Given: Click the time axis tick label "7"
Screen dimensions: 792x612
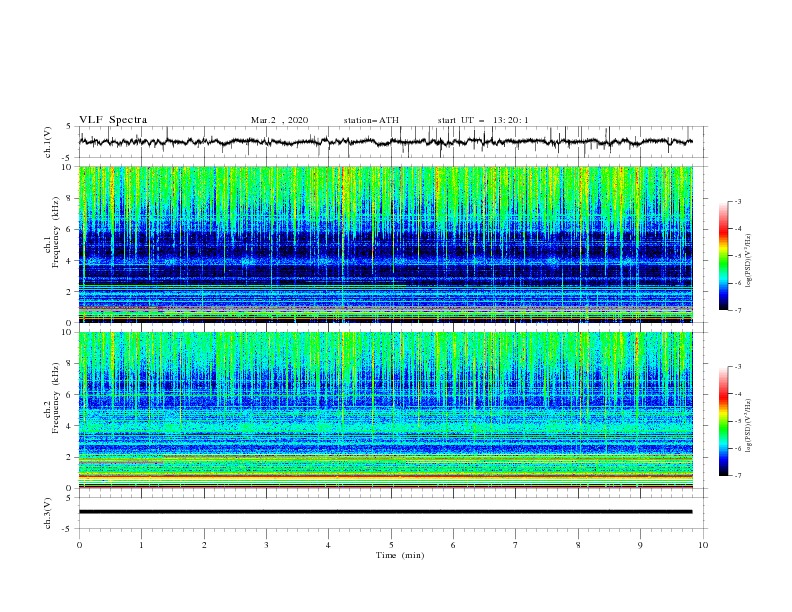Looking at the screenshot, I should [516, 545].
